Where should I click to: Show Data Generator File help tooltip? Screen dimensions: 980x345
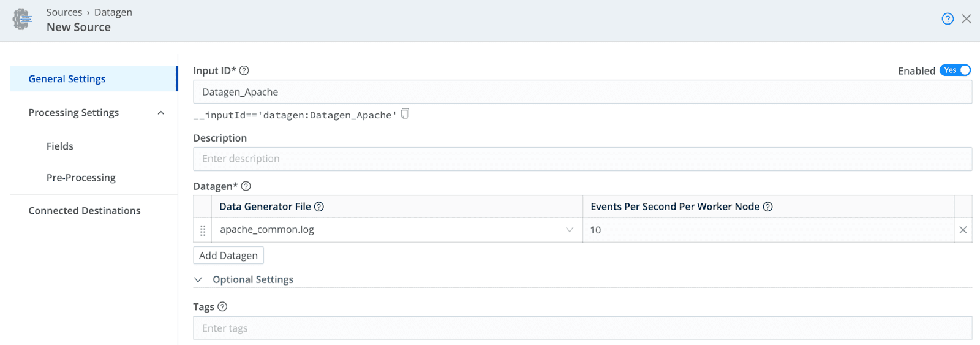[319, 207]
